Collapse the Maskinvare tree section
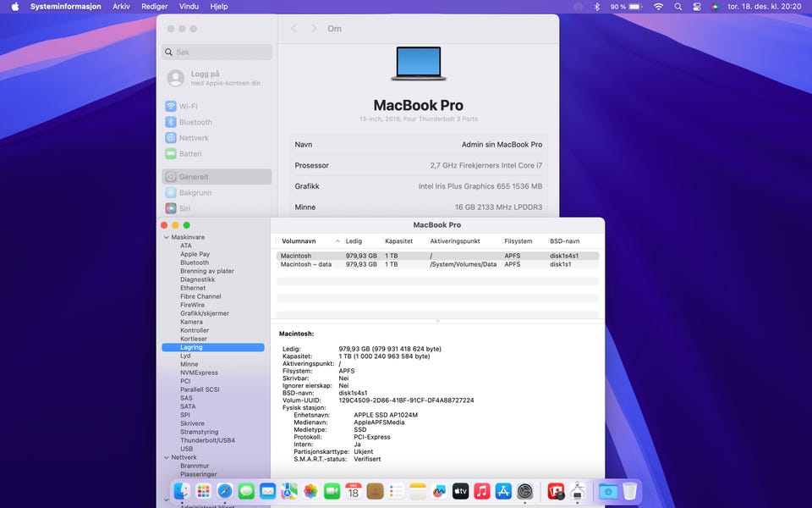Viewport: 812px width, 508px height. (x=166, y=238)
